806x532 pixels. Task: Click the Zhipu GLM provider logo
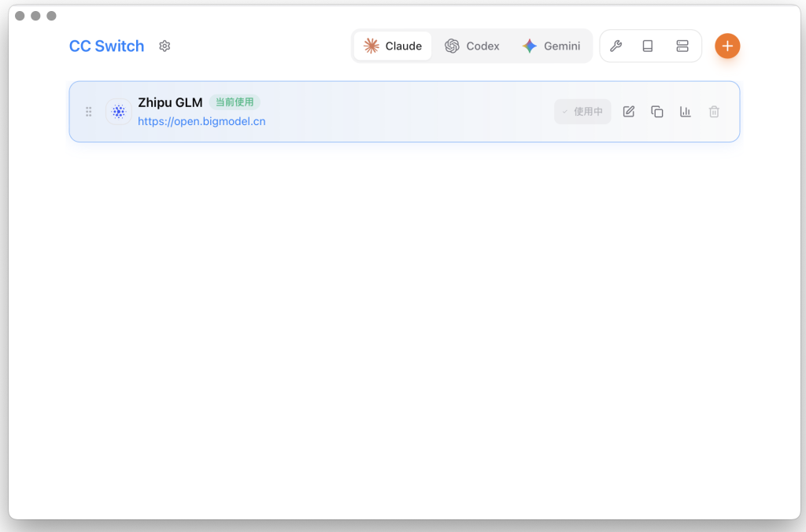pos(119,112)
